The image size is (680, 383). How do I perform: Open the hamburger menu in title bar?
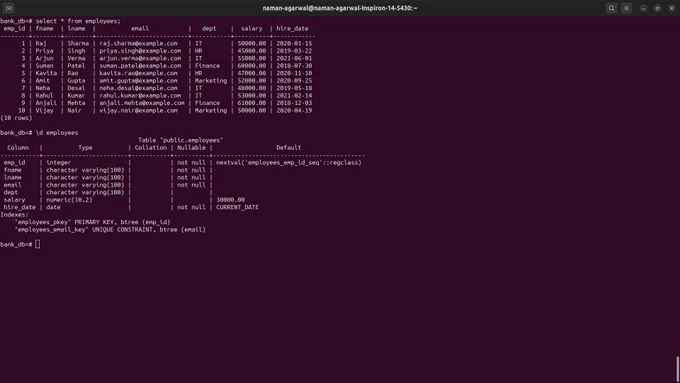[x=626, y=8]
